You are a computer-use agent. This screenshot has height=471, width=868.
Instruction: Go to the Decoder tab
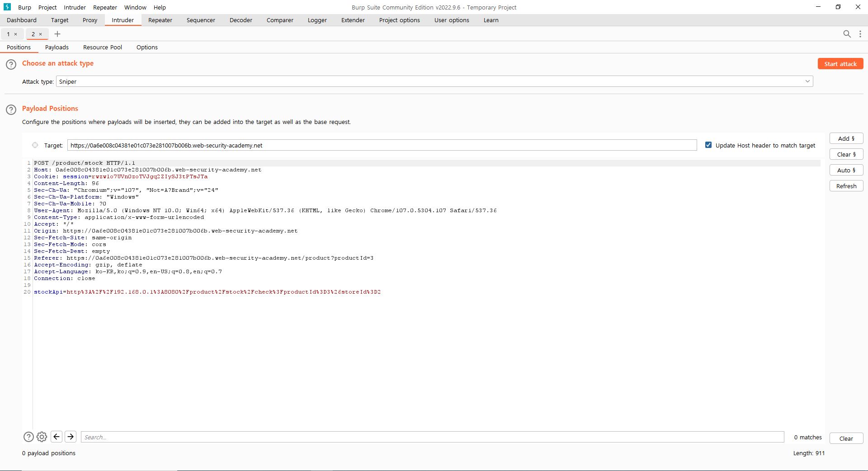(241, 20)
